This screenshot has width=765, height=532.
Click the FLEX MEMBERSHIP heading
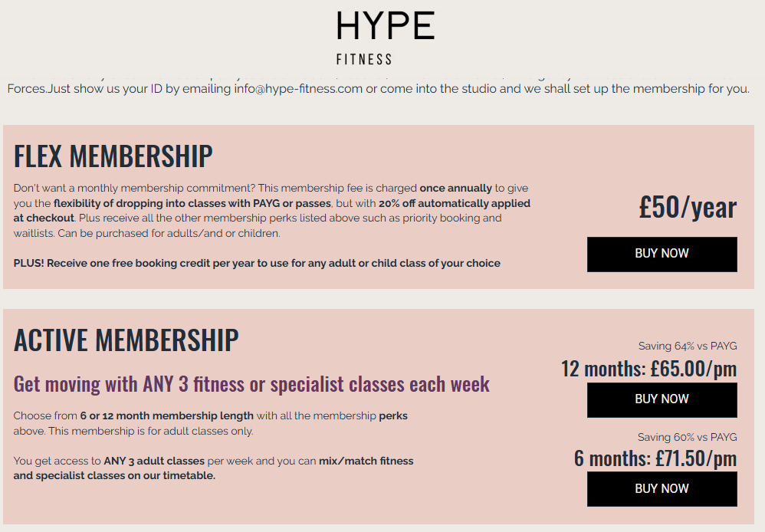coord(113,156)
